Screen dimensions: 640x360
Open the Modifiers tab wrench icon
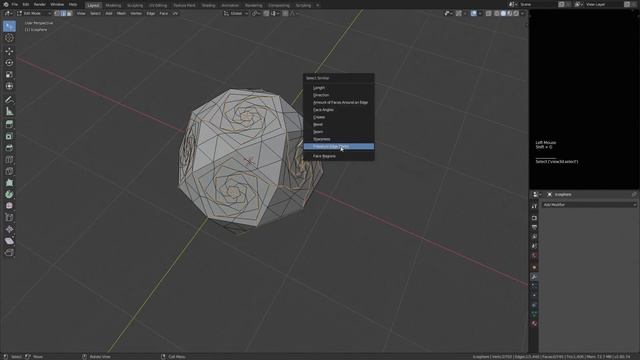534,277
